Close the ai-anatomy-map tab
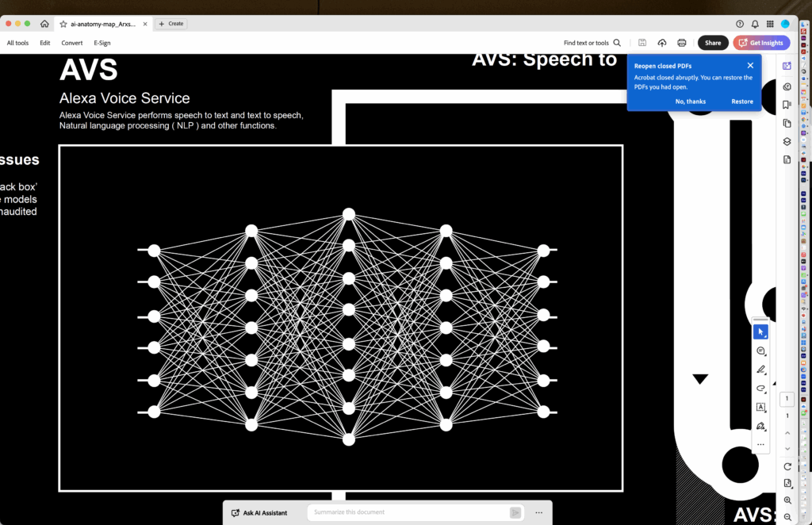This screenshot has width=812, height=525. (145, 24)
